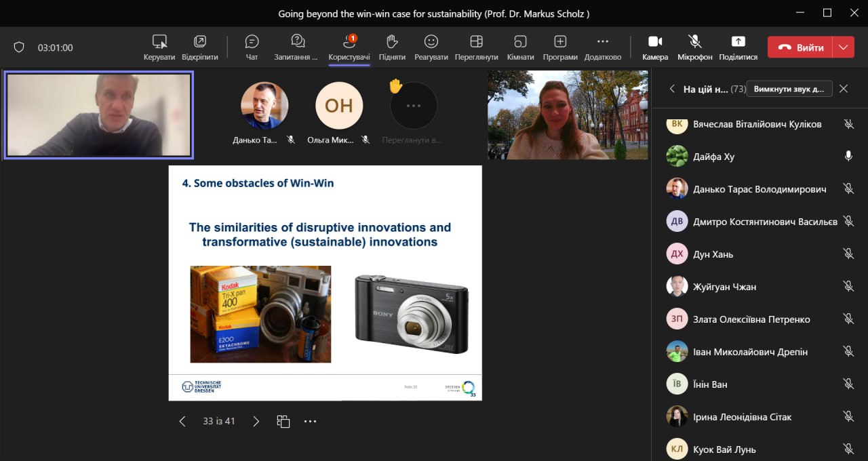This screenshot has height=461, width=868.
Task: Click Відкріпити pop-out icon
Action: 199,42
